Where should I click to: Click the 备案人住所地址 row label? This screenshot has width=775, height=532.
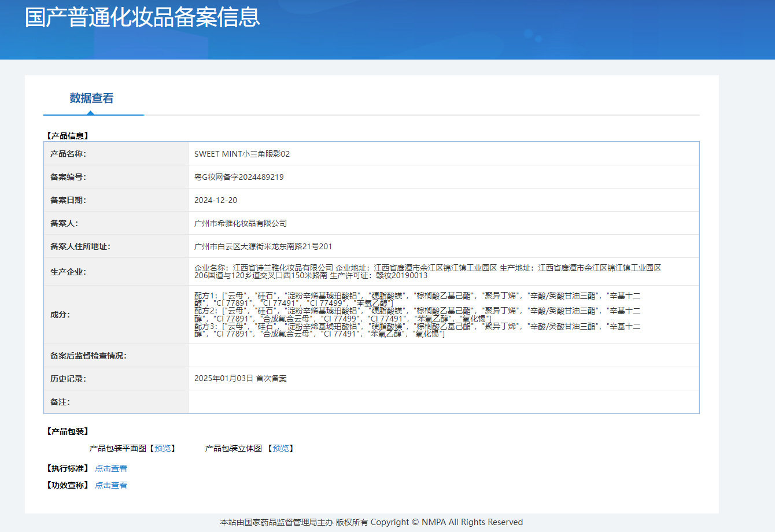[x=80, y=246]
